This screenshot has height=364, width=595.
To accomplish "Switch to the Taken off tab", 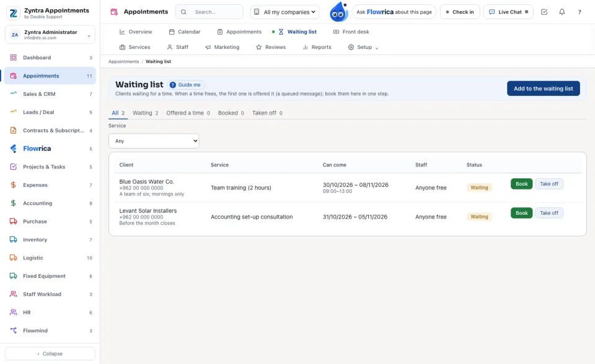I will pos(268,113).
